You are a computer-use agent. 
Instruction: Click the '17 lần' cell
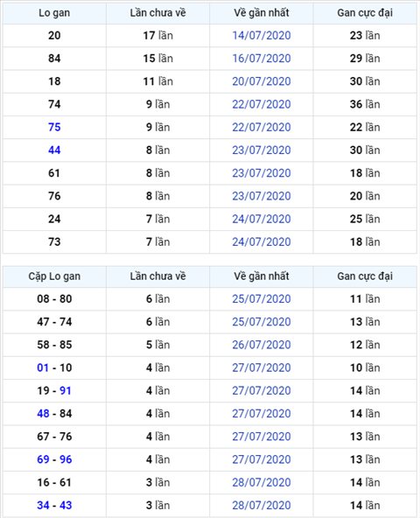[x=158, y=35]
